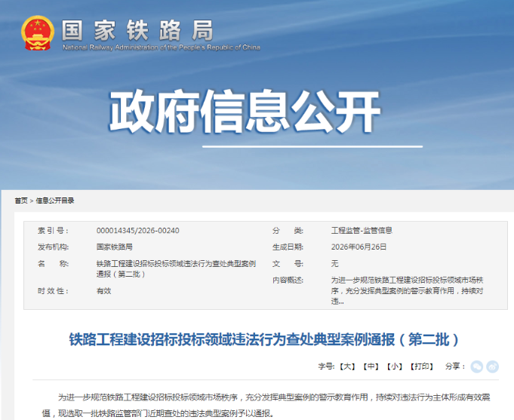Click the name field text in info table
This screenshot has width=514, height=420.
(x=176, y=269)
